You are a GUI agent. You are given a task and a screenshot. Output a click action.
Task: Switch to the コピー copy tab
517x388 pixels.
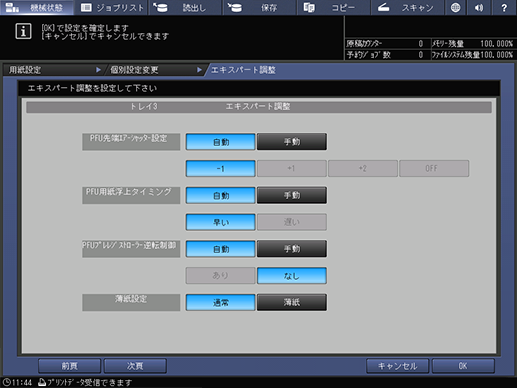(x=333, y=7)
